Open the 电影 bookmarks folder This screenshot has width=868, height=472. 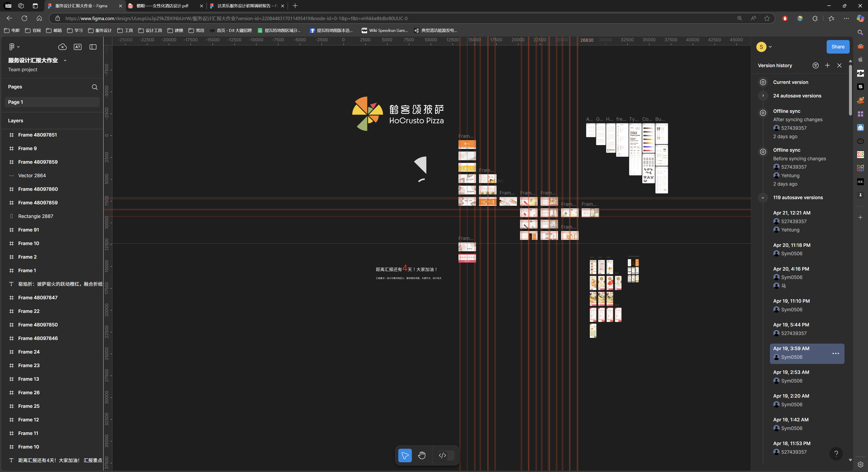(x=12, y=30)
